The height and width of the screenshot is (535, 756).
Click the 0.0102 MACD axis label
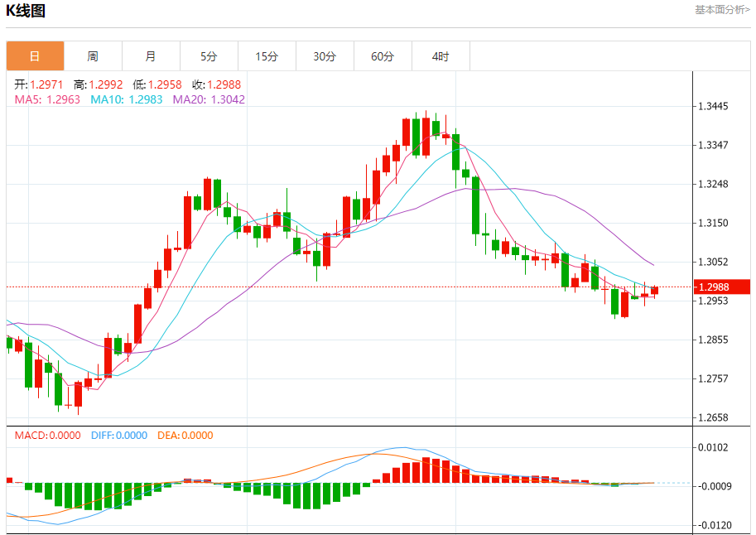click(x=712, y=448)
